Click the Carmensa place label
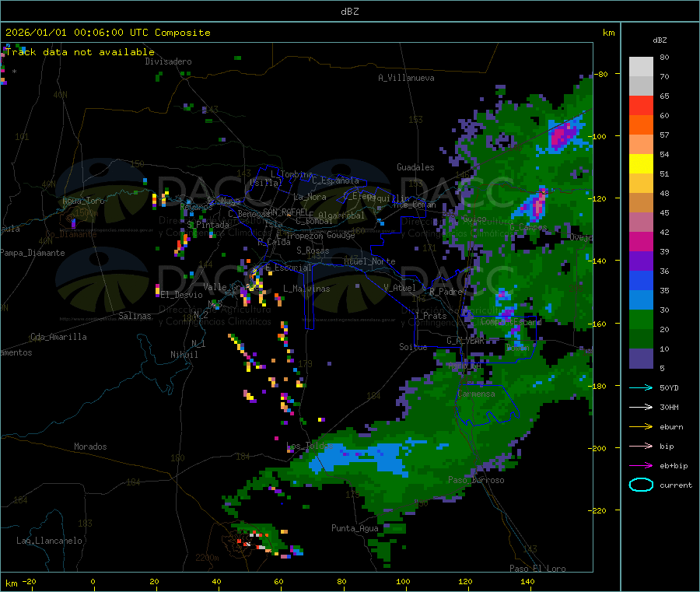This screenshot has height=592, width=700. pos(476,394)
